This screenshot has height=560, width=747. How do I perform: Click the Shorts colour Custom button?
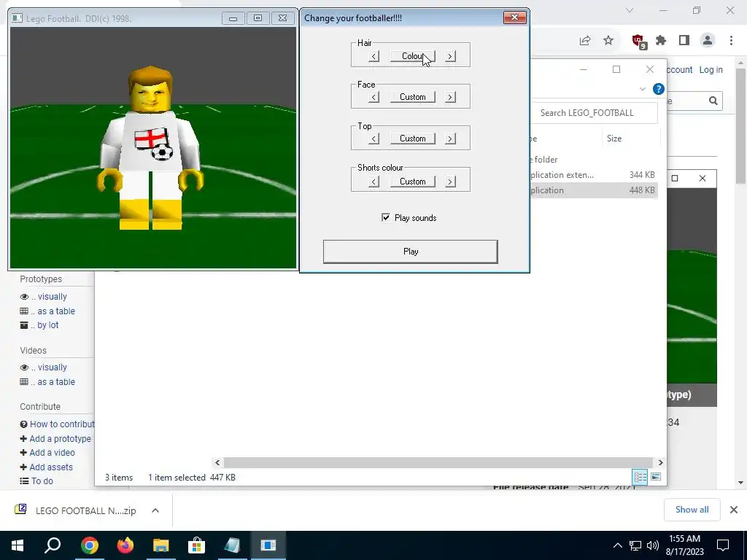413,182
